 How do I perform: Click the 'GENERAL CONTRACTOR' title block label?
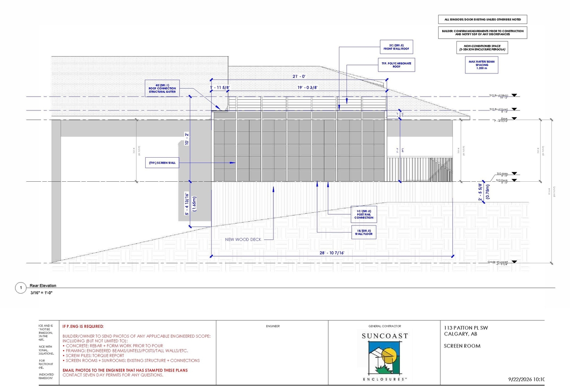click(385, 326)
